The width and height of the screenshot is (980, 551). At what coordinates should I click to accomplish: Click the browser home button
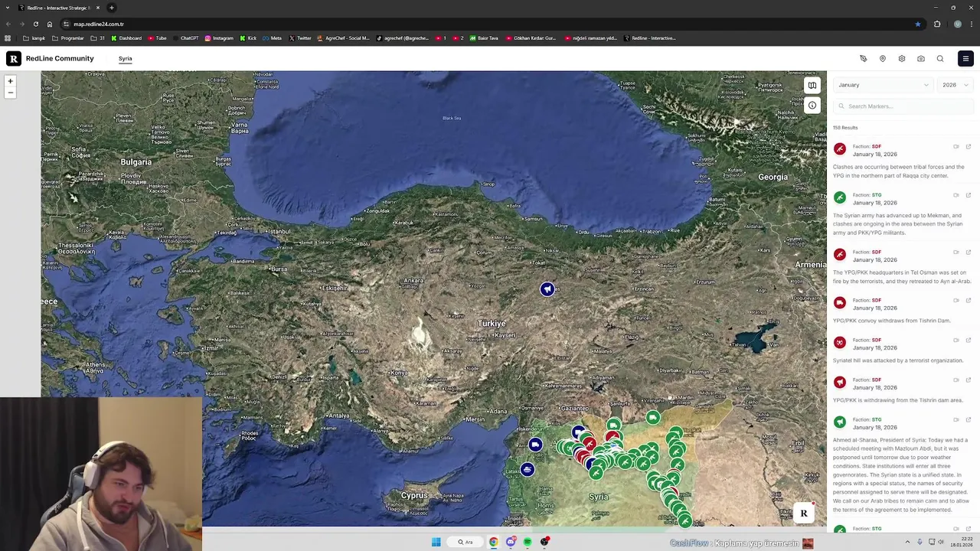pos(50,24)
